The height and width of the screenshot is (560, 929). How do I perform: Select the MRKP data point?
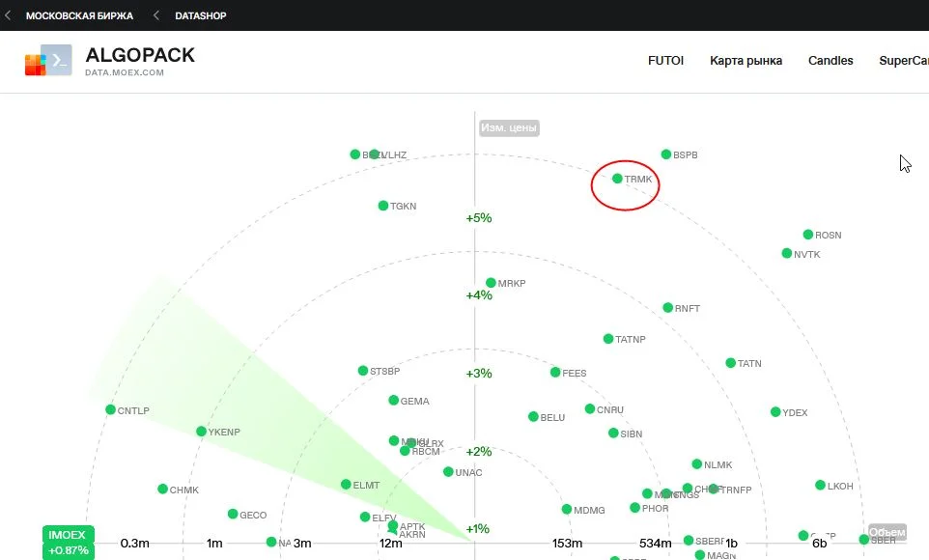(x=491, y=283)
